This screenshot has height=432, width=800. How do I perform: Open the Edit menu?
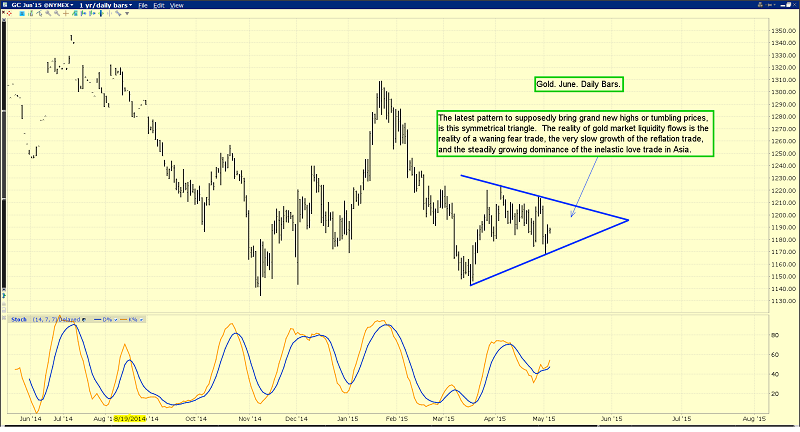[x=159, y=5]
